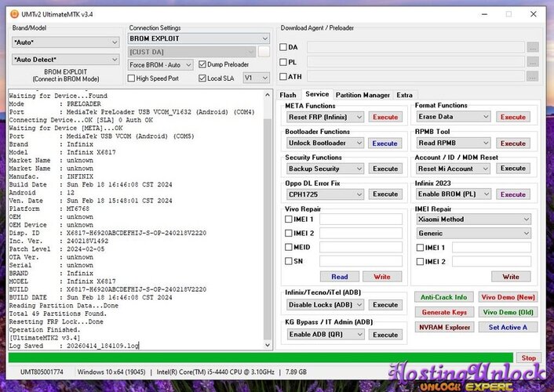
Task: Execute Bootloader Functions
Action: pyautogui.click(x=385, y=143)
